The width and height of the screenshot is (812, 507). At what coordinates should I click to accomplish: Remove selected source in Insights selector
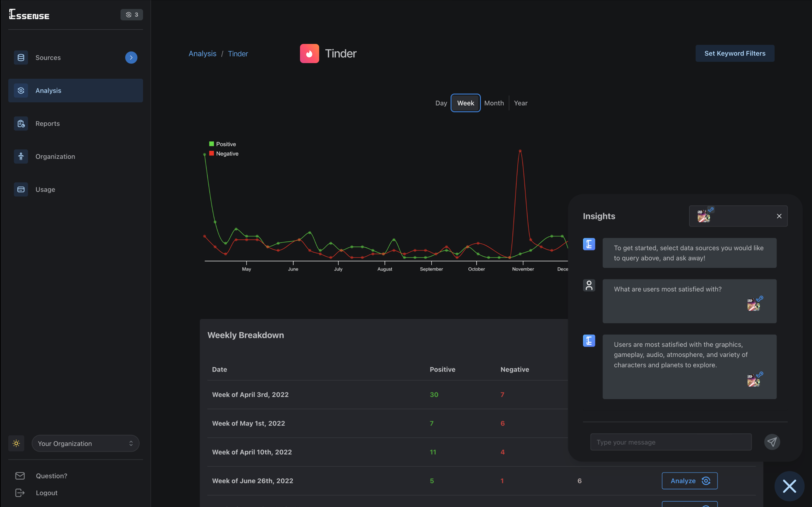pos(779,216)
